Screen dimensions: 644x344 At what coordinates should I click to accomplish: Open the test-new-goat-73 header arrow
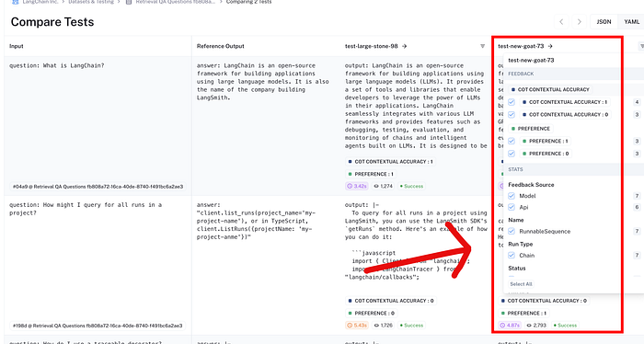coord(550,46)
